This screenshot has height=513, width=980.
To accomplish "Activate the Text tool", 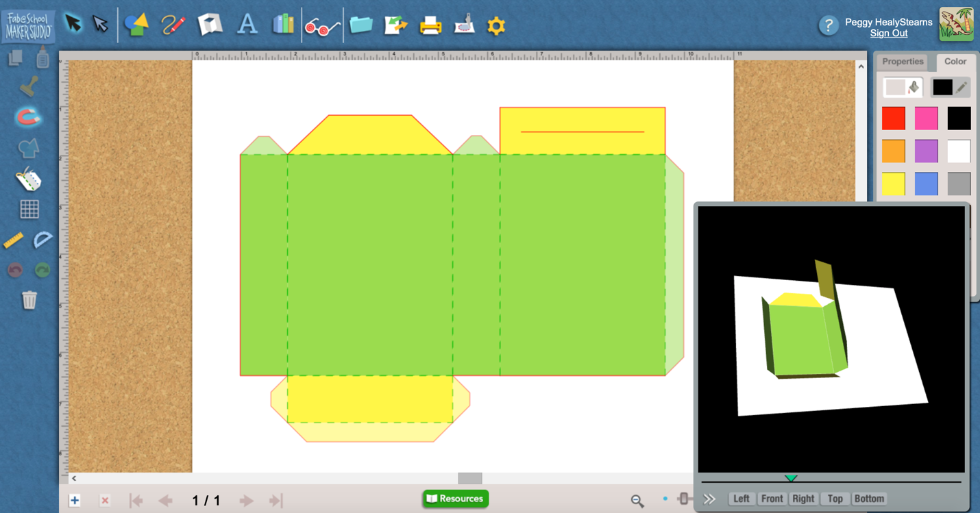I will point(247,24).
